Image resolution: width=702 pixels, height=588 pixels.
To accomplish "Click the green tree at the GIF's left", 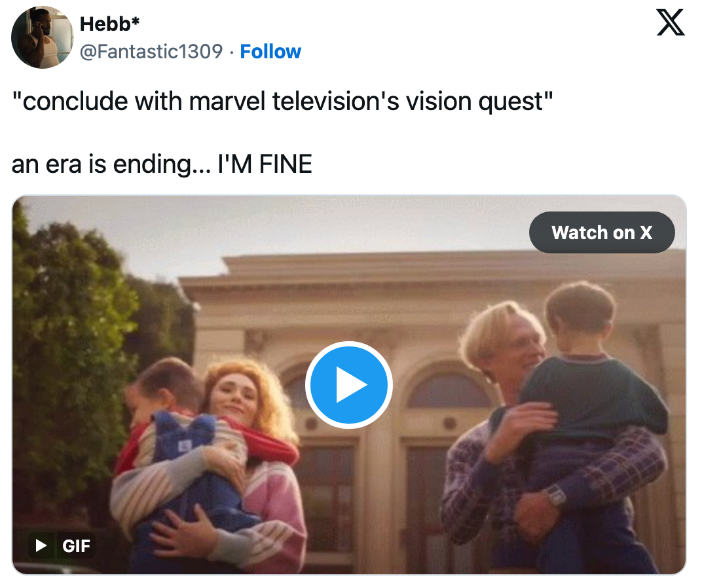I will tap(65, 314).
